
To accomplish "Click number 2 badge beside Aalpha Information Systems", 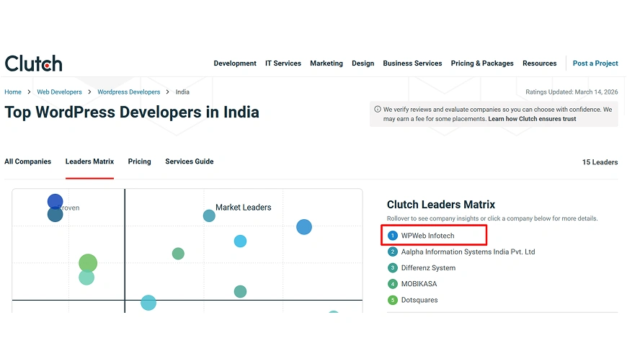I will 393,252.
